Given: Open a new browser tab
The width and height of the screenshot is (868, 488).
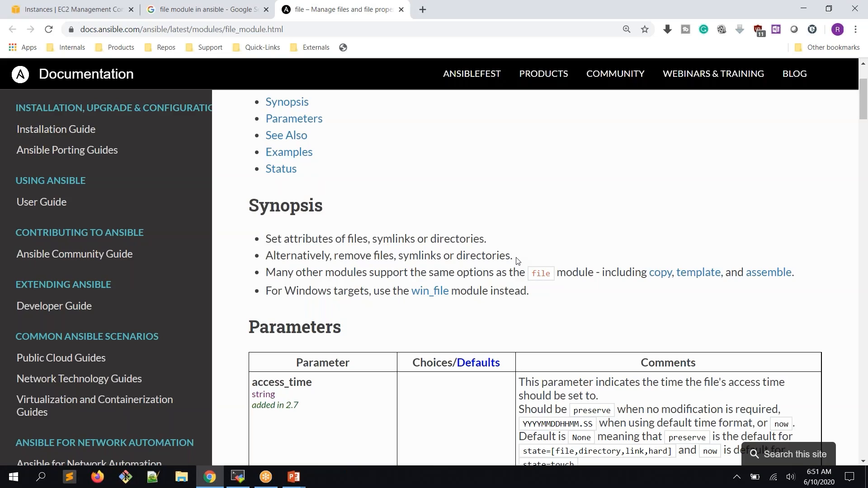Looking at the screenshot, I should tap(423, 9).
